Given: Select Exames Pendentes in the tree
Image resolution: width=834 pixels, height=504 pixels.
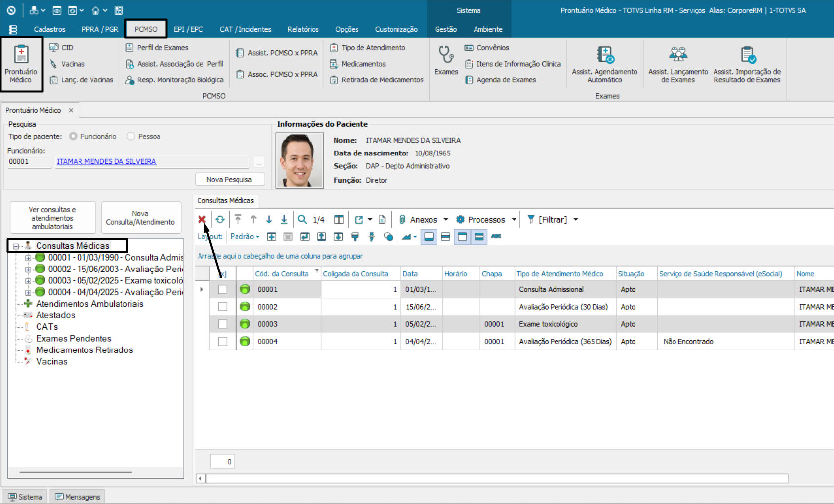Looking at the screenshot, I should coord(74,338).
